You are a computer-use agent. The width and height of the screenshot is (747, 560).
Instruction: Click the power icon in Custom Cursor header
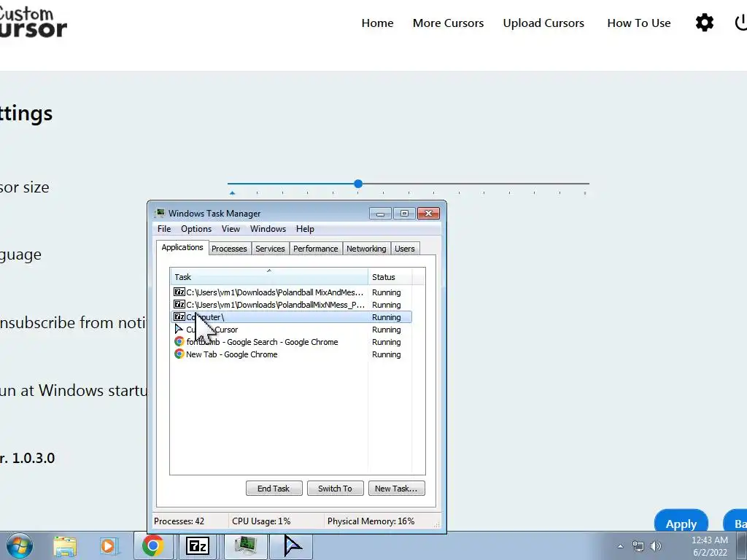pos(741,23)
